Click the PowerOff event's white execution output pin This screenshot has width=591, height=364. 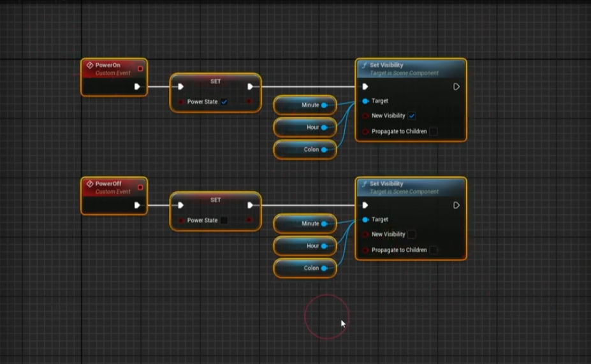pyautogui.click(x=137, y=205)
